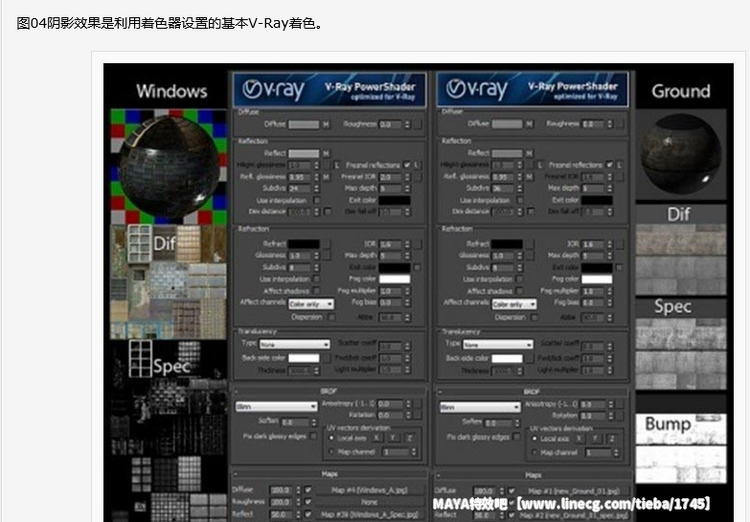Open Blinn BRDF type dropdown in Ground material
The width and height of the screenshot is (750, 522).
click(480, 407)
